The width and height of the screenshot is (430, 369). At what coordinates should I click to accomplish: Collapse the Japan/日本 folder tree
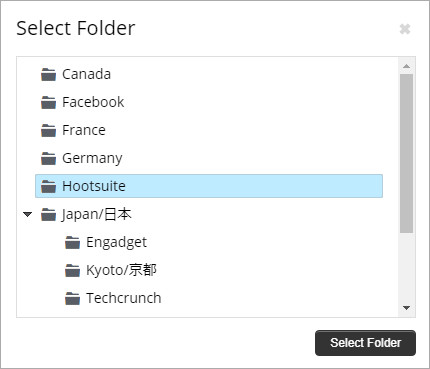(x=28, y=214)
